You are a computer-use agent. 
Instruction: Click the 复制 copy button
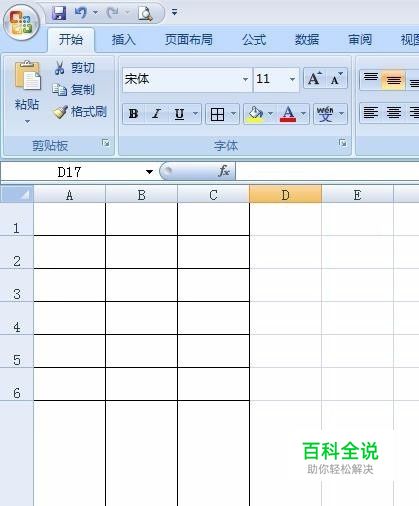click(x=73, y=90)
